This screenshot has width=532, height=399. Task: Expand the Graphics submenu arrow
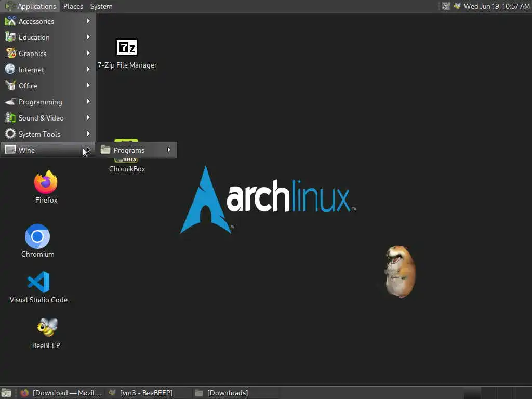pyautogui.click(x=88, y=54)
